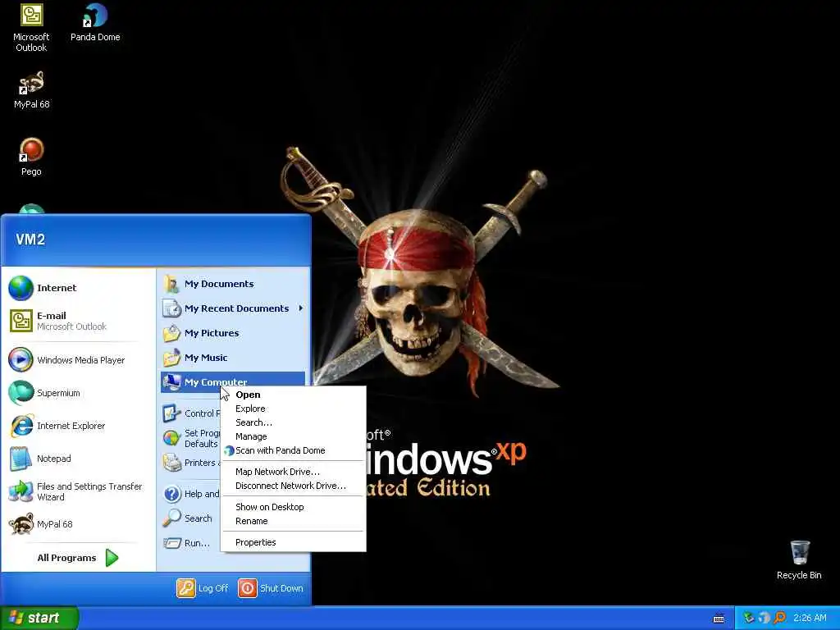Choose Explore in context menu
The width and height of the screenshot is (840, 630).
(x=293, y=409)
